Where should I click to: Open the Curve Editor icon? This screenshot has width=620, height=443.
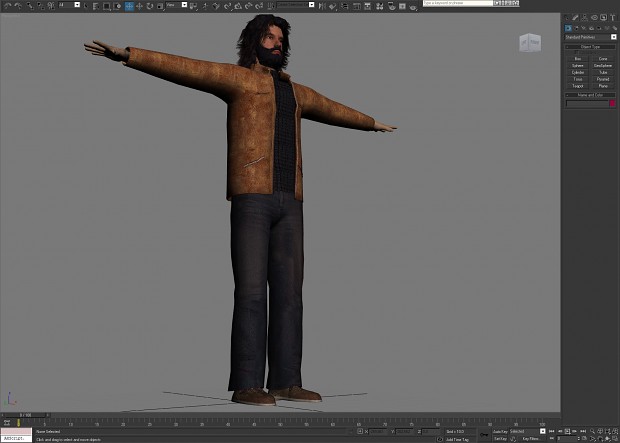coord(356,6)
